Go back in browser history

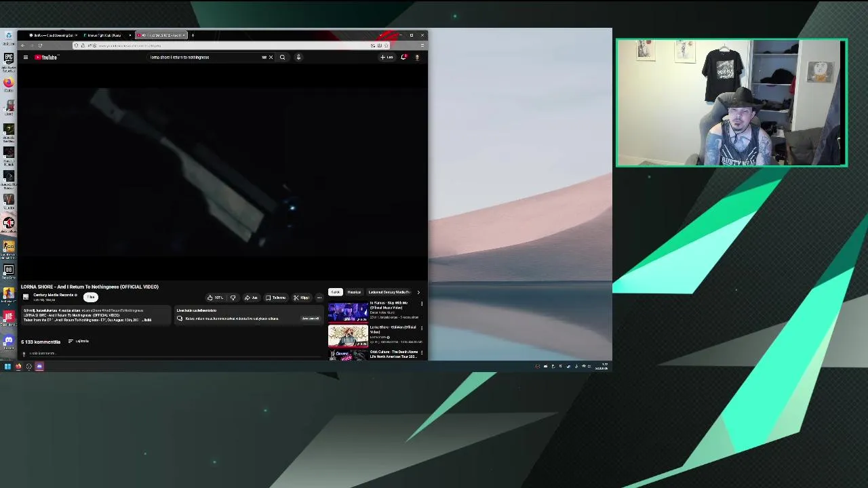(x=22, y=45)
